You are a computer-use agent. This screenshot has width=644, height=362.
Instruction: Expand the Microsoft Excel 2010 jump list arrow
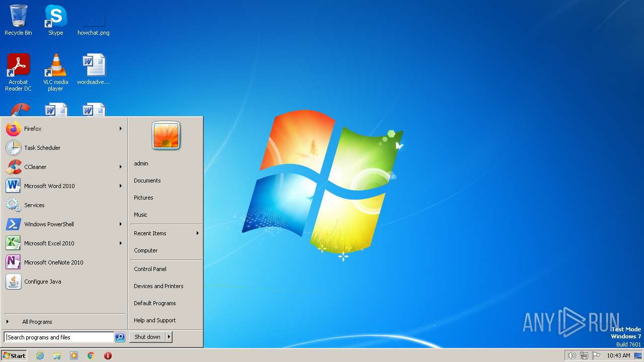121,243
